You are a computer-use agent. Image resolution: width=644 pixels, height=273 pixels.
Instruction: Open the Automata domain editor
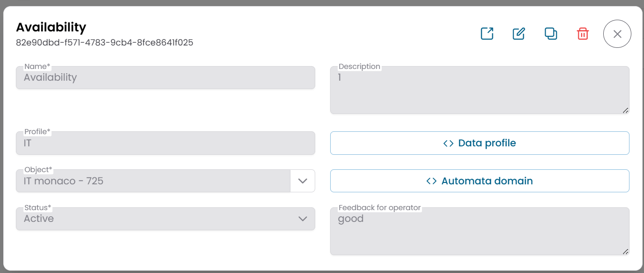pos(480,181)
